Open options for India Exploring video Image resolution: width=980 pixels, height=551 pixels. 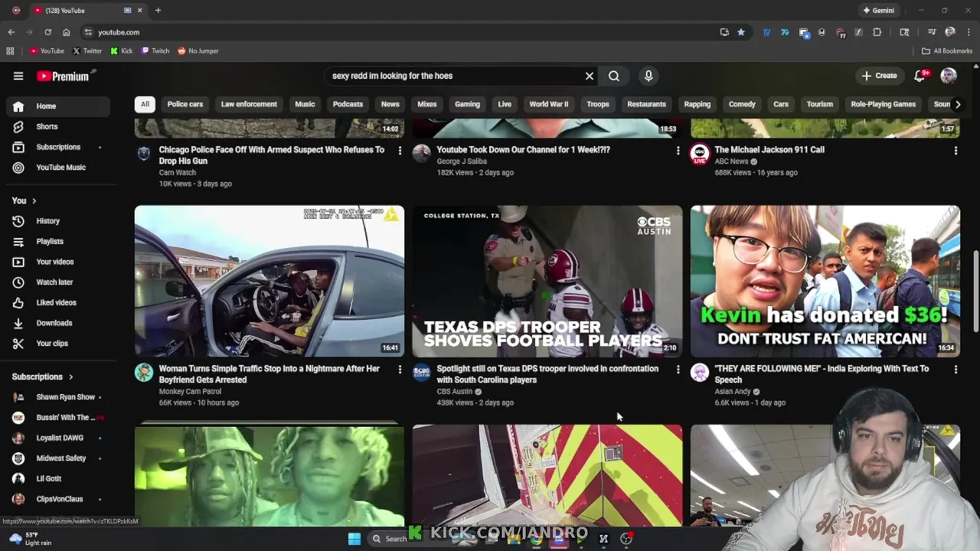(955, 370)
